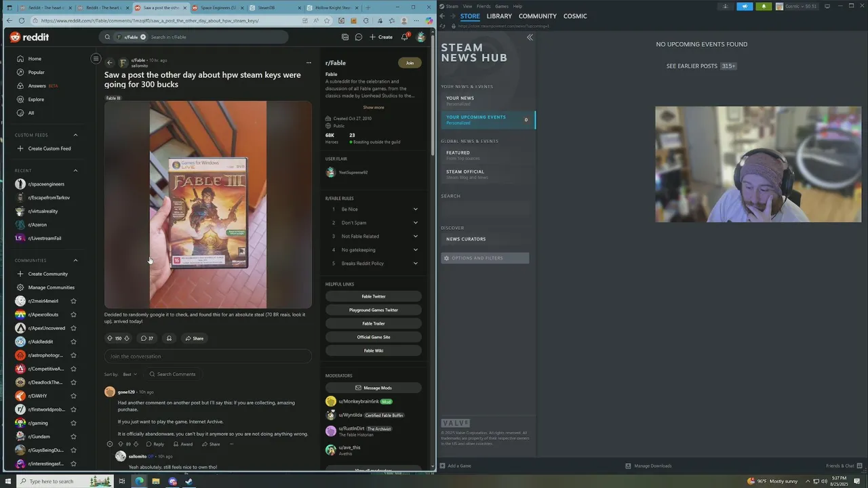Open Add a Game in Steam
868x488 pixels.
pos(456,466)
